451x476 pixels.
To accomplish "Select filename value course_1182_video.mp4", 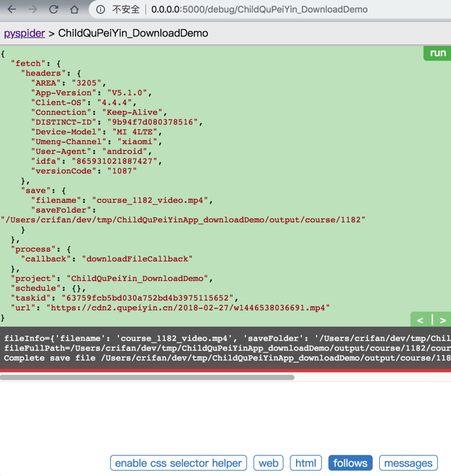I will click(x=150, y=200).
